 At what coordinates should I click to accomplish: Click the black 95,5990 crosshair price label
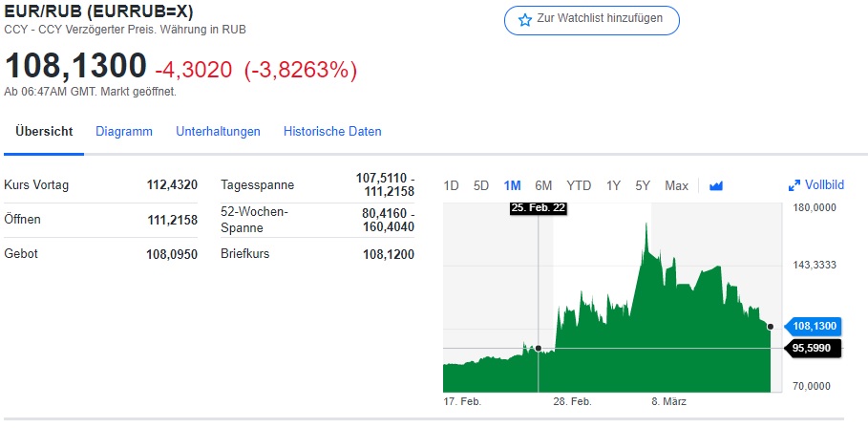pos(814,349)
